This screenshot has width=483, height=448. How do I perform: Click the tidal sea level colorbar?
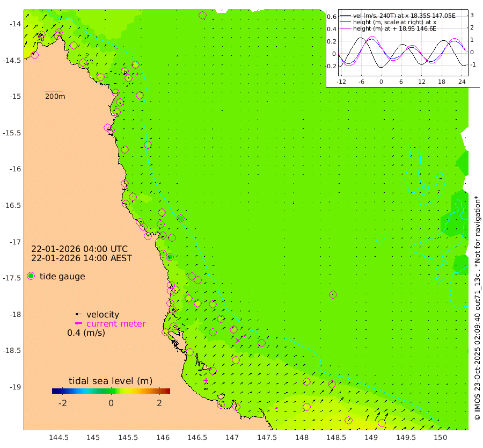[111, 391]
